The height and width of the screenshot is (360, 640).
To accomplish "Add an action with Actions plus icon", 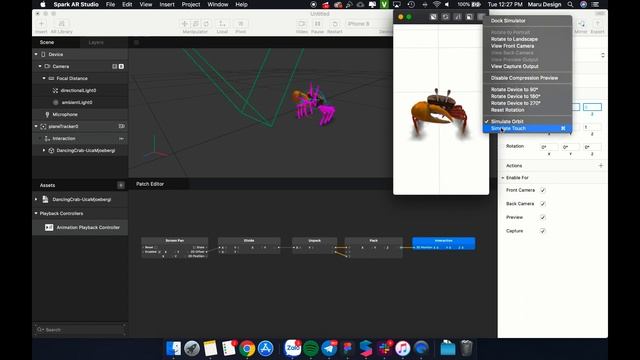I will (x=600, y=166).
